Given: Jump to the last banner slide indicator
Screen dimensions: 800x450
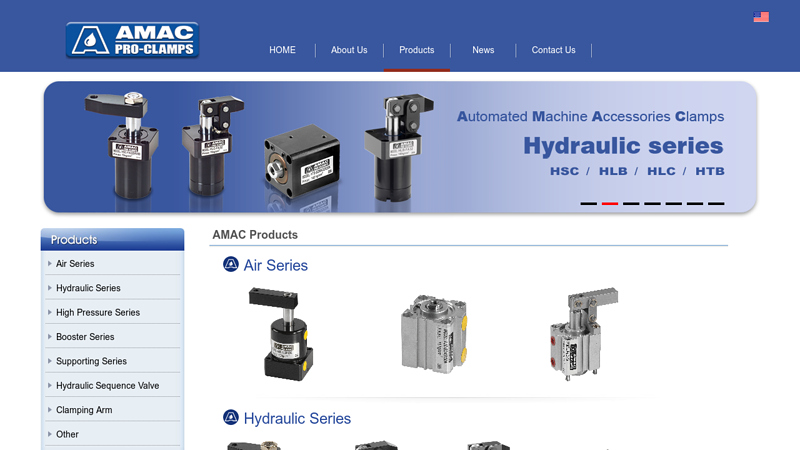Looking at the screenshot, I should (x=716, y=204).
